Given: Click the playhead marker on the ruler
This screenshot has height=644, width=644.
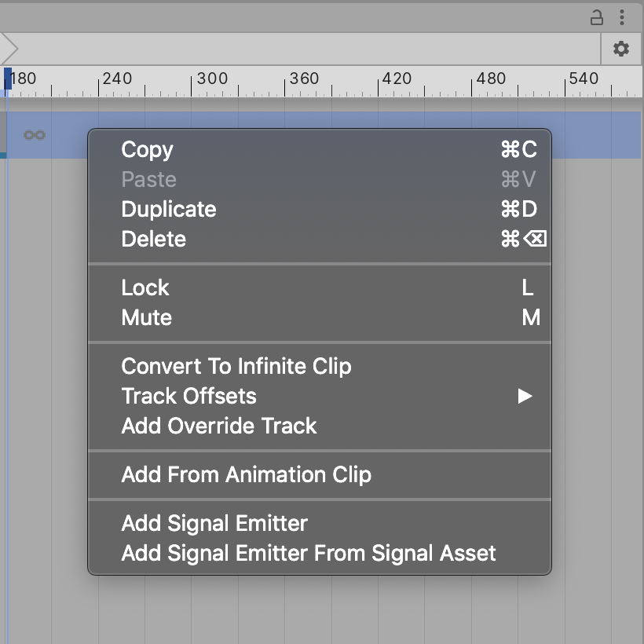Looking at the screenshot, I should click(8, 79).
